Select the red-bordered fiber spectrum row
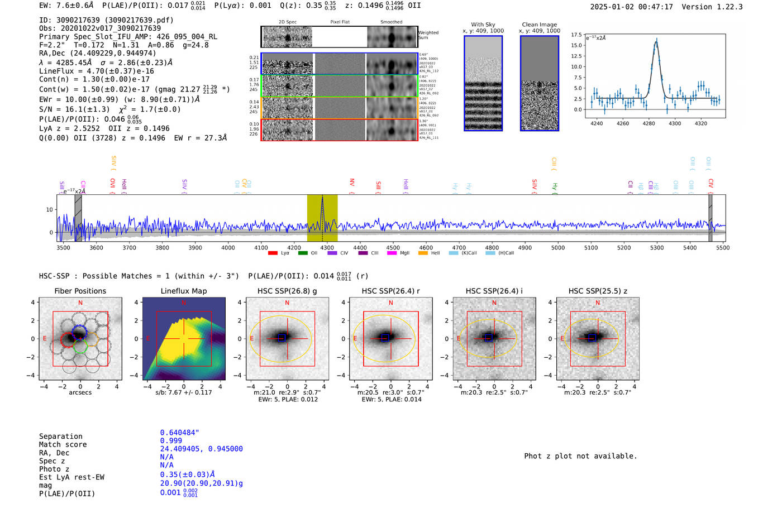This screenshot has height=532, width=782. pyautogui.click(x=339, y=130)
